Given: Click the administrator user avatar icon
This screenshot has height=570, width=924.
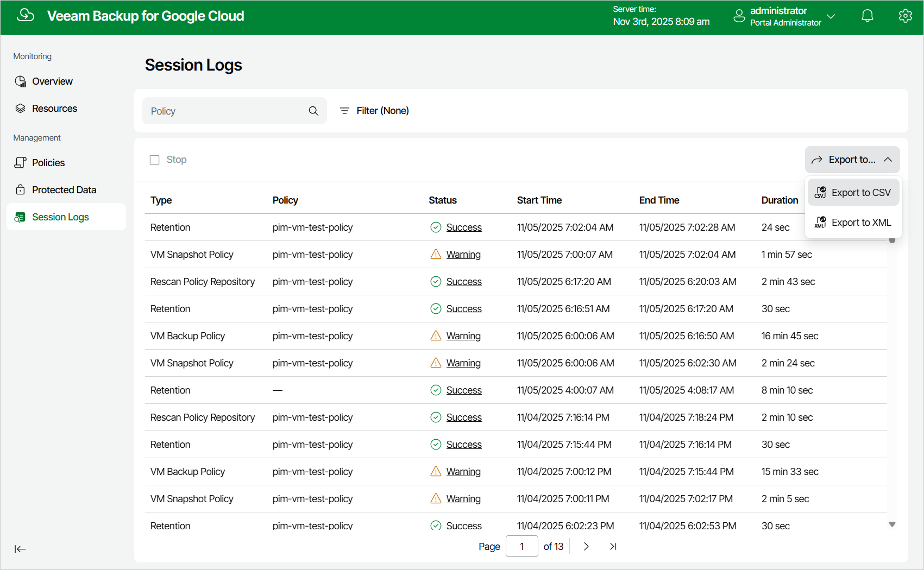Looking at the screenshot, I should [x=739, y=16].
